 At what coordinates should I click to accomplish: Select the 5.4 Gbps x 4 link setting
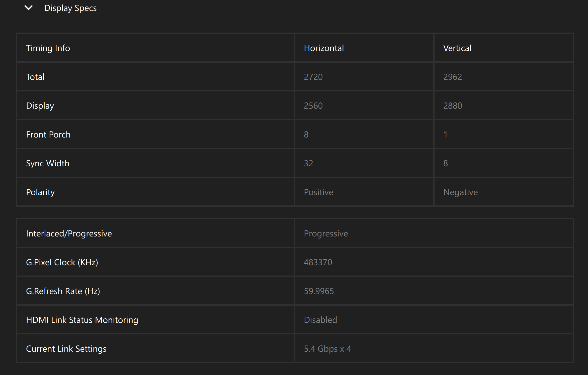point(327,349)
